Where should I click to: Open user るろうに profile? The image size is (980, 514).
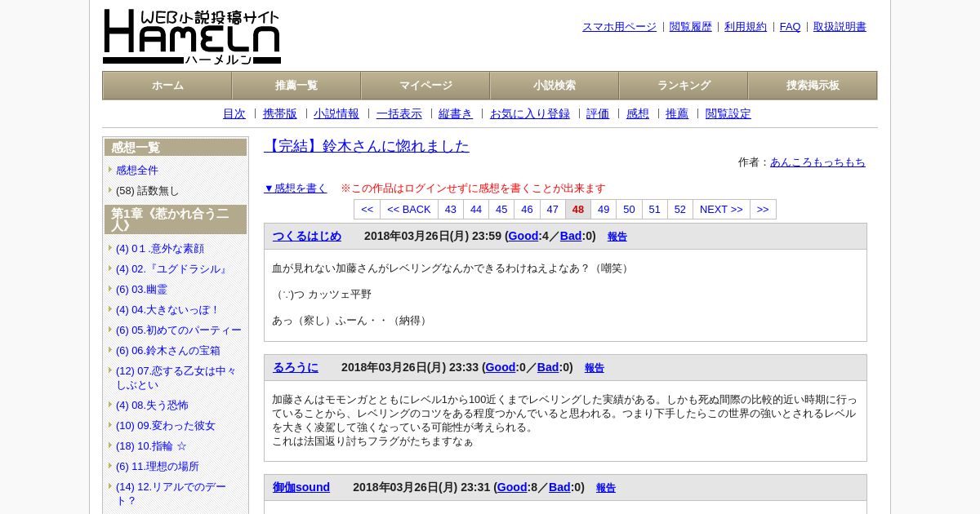[296, 368]
